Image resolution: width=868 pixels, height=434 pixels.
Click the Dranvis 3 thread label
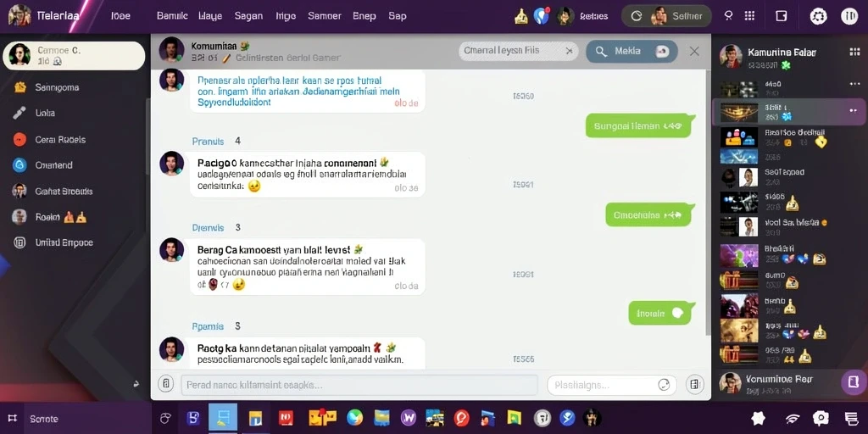(216, 227)
